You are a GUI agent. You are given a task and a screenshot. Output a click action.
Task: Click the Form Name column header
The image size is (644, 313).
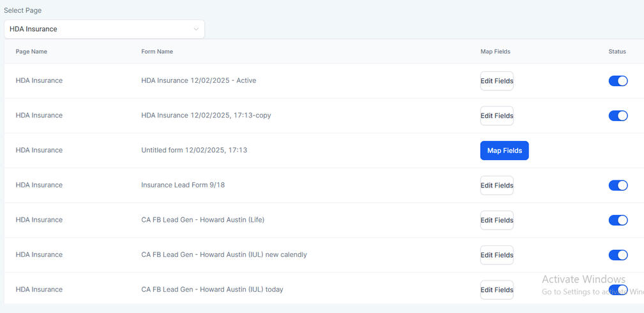point(157,52)
